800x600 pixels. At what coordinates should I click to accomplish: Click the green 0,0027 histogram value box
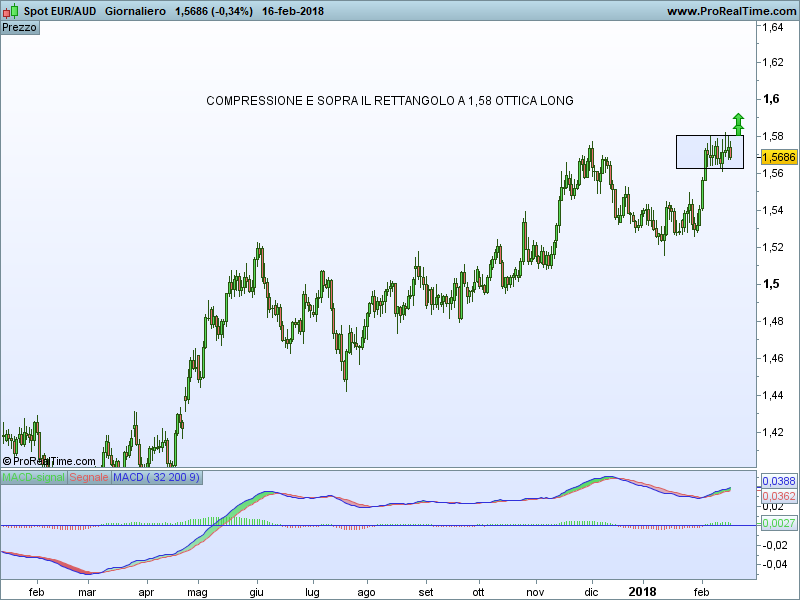(778, 523)
